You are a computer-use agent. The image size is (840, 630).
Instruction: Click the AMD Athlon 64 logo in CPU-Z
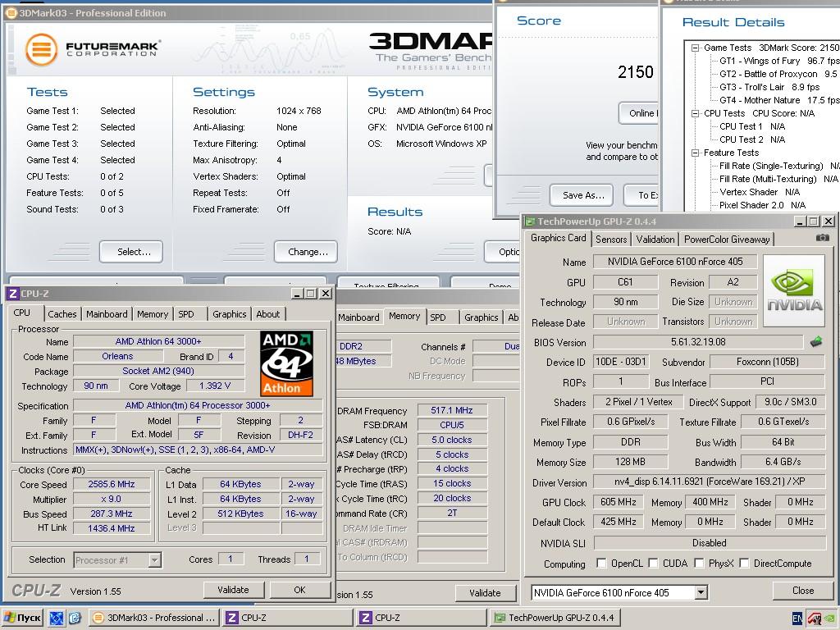[x=286, y=363]
